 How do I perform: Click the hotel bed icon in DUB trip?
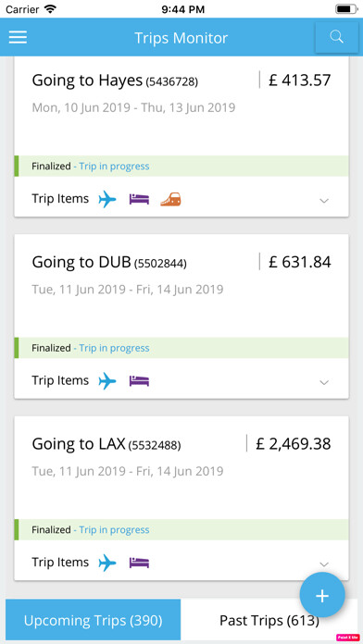click(139, 381)
